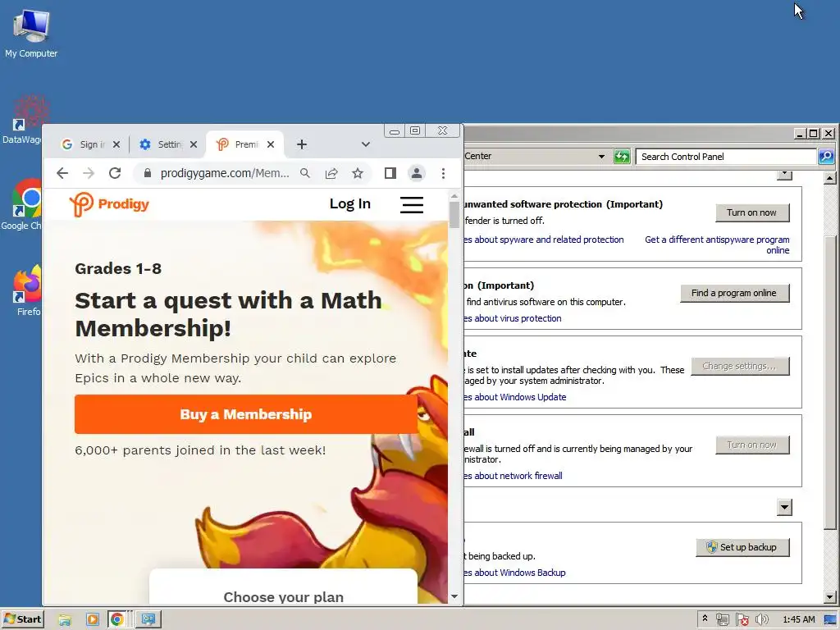Click the Prodigy logo
Viewport: 840px width, 630px height.
pos(109,204)
